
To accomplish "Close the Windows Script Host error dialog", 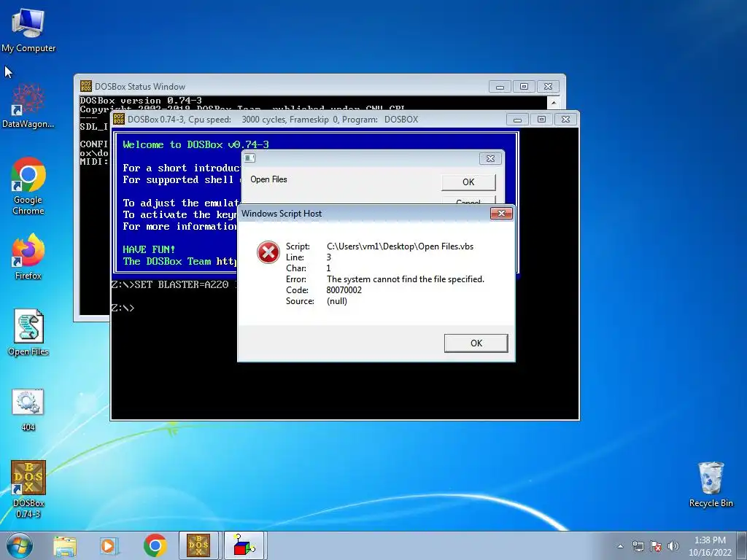I will [x=501, y=214].
